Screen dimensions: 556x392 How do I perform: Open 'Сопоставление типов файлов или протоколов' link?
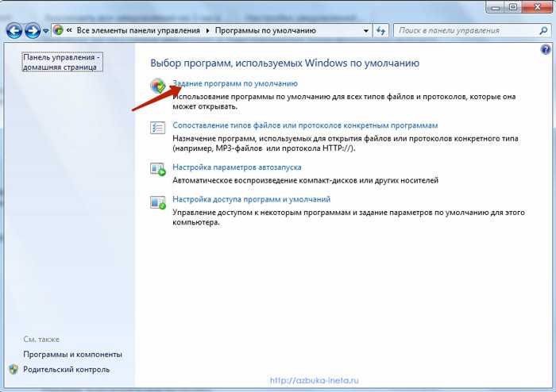305,125
